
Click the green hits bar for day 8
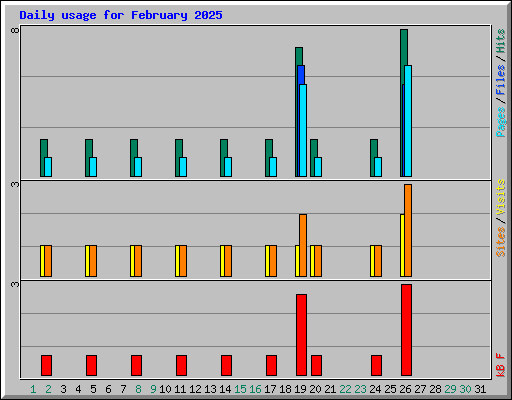pyautogui.click(x=134, y=148)
